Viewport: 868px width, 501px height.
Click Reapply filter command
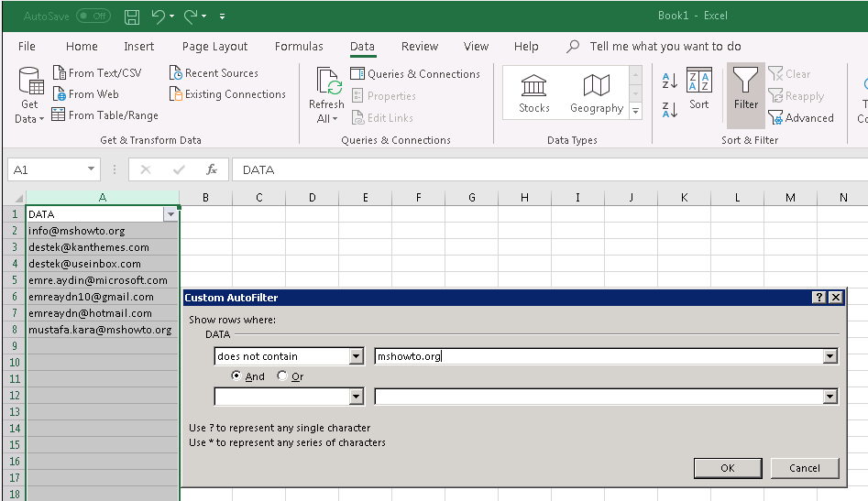tap(796, 95)
